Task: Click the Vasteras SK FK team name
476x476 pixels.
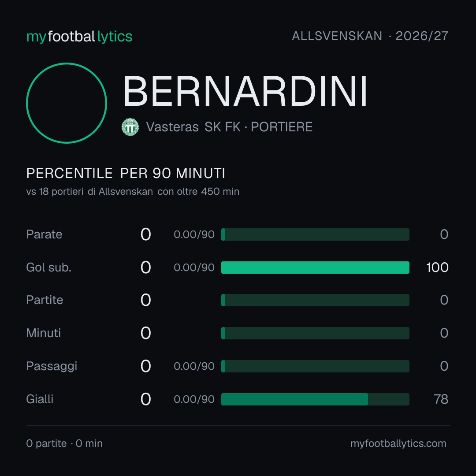Action: 193,127
